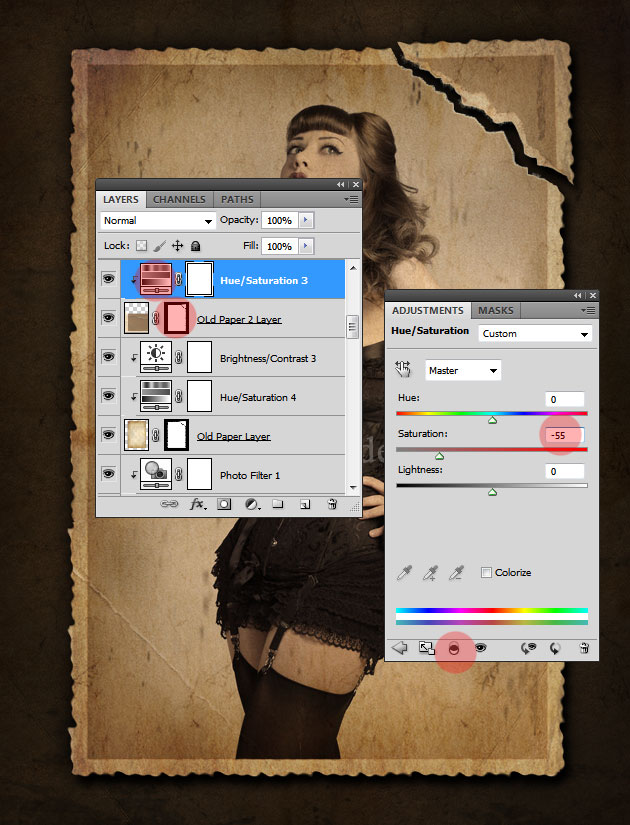Delete this adjustment layer trash icon
Screen dimensions: 630x825
pos(584,648)
